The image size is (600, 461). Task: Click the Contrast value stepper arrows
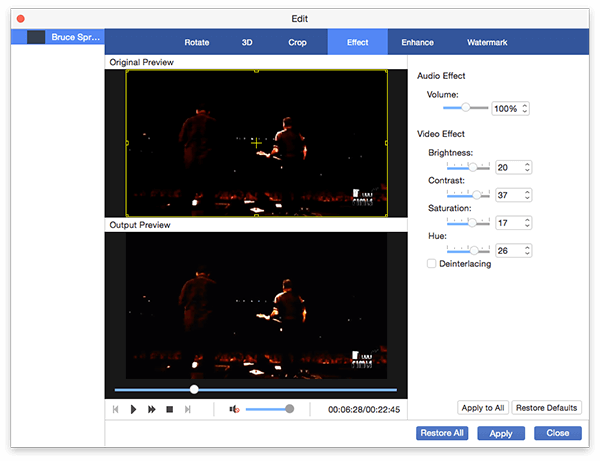pyautogui.click(x=527, y=195)
